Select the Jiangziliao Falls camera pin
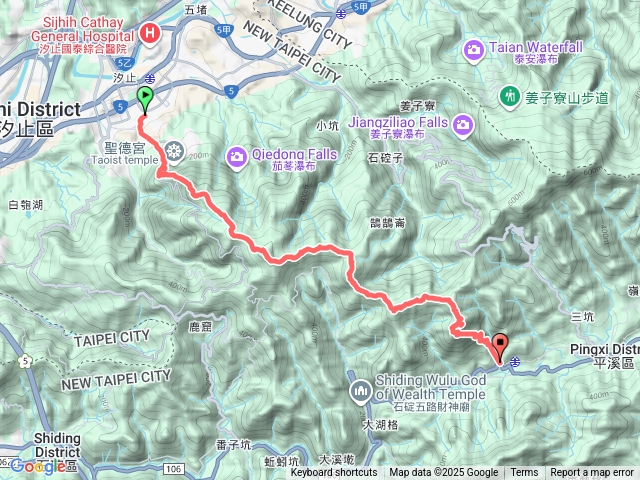640x480 pixels. pos(462,126)
